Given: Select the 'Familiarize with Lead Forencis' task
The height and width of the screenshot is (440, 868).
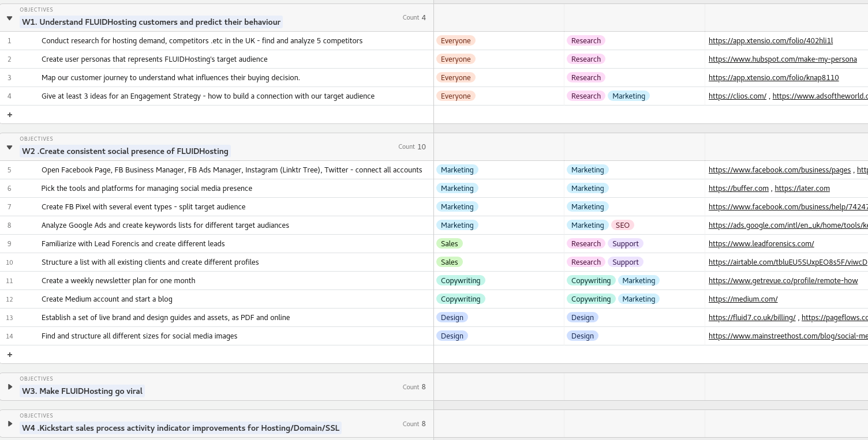Looking at the screenshot, I should [133, 243].
